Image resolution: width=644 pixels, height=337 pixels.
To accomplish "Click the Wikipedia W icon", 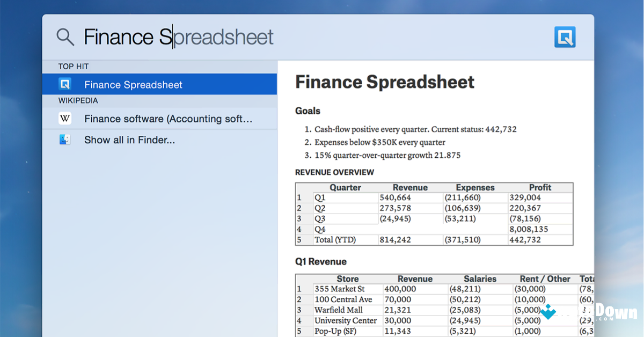I will [65, 119].
